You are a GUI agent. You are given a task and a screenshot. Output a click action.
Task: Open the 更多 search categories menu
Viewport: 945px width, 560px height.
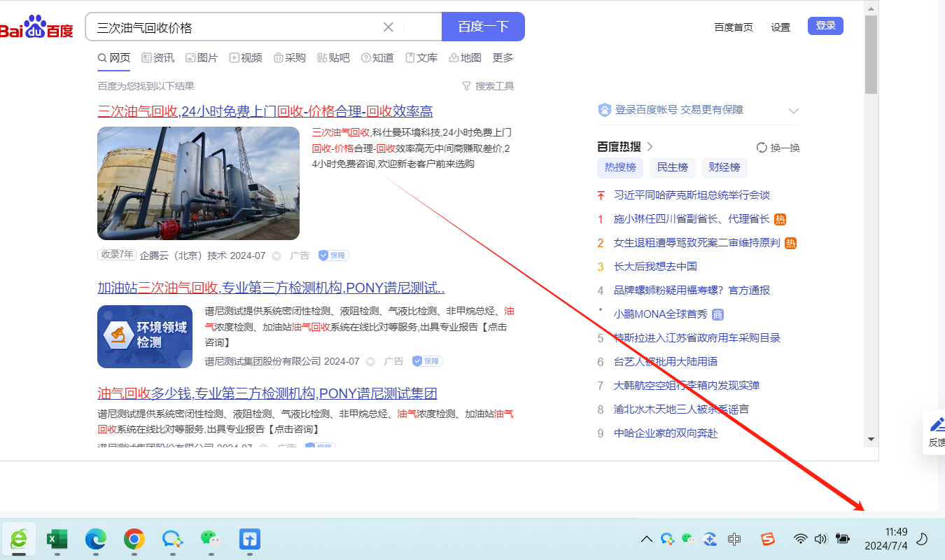point(503,58)
